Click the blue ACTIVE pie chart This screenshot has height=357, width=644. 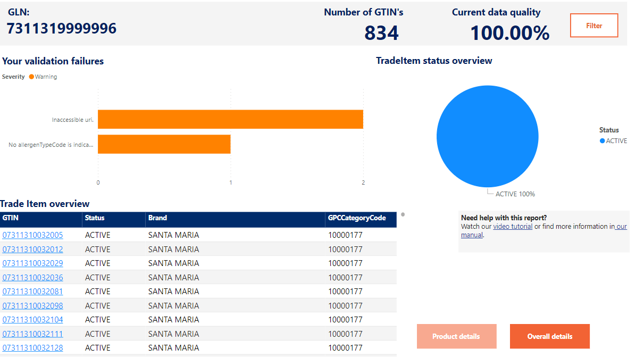[487, 137]
